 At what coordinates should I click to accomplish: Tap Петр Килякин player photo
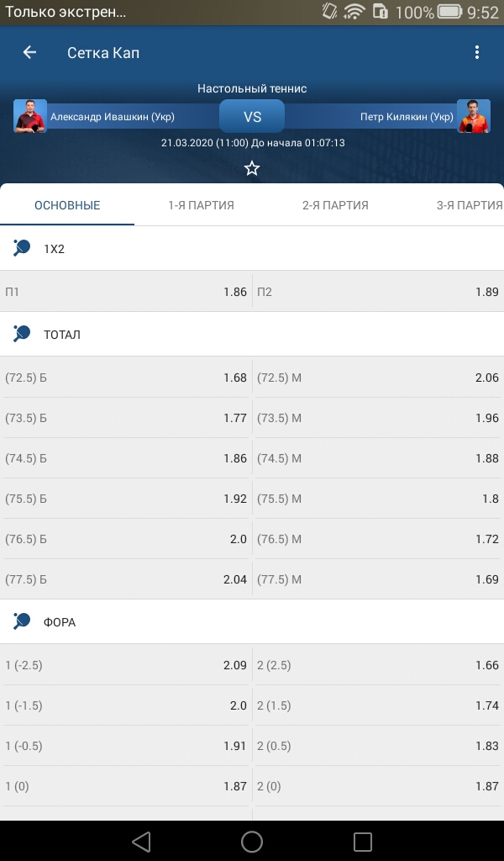[x=473, y=116]
